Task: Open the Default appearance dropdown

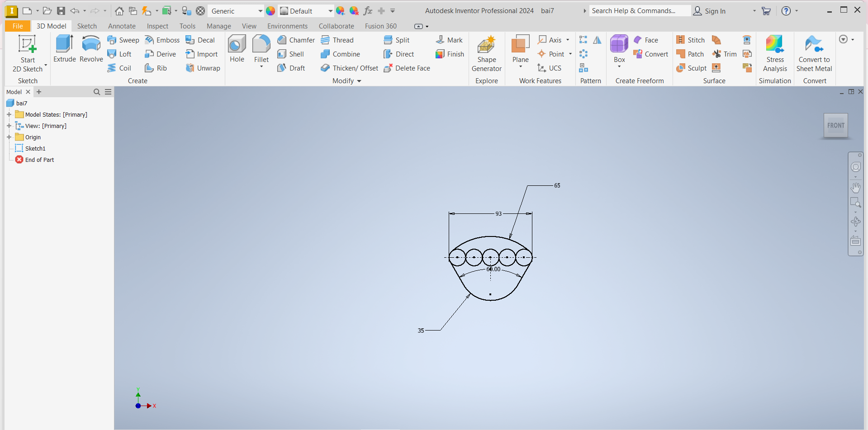Action: [x=330, y=11]
